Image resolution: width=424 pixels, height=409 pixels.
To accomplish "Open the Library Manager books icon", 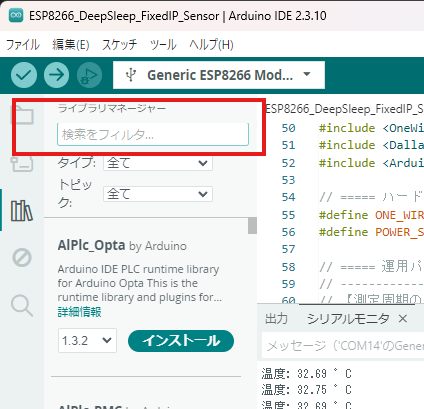I will 22,211.
